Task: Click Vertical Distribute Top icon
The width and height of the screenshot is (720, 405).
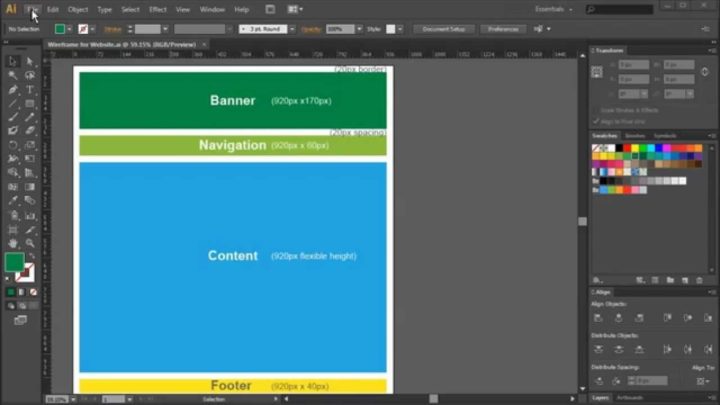Action: coord(598,349)
